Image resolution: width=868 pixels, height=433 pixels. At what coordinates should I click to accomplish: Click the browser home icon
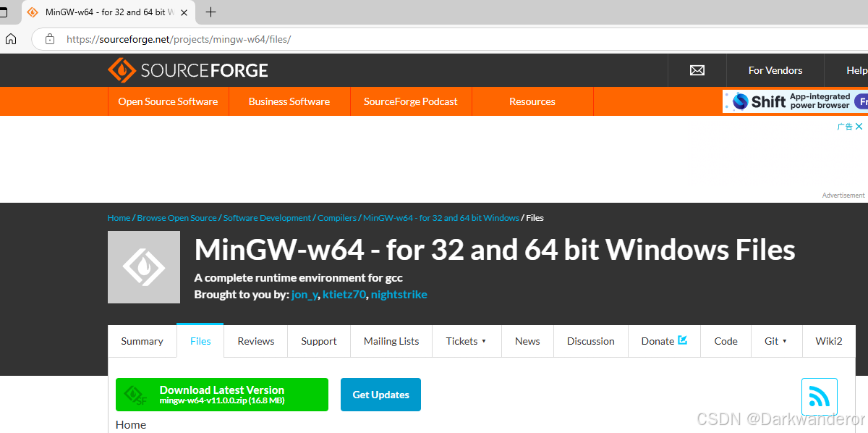pyautogui.click(x=11, y=39)
